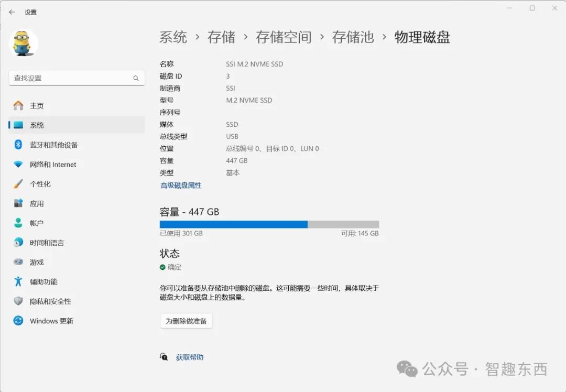Click the 时间和语言 clock globe icon
The image size is (566, 392).
(18, 243)
